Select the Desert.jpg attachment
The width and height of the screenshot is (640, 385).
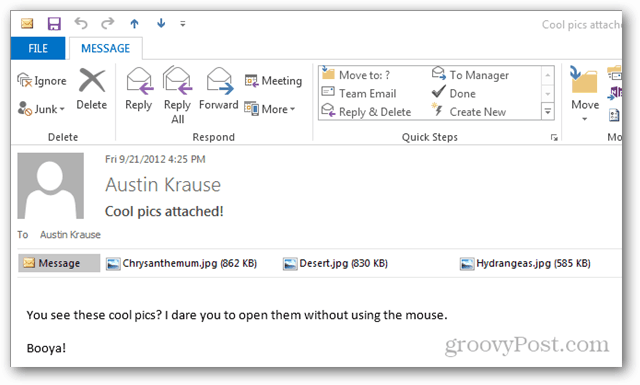pos(336,264)
